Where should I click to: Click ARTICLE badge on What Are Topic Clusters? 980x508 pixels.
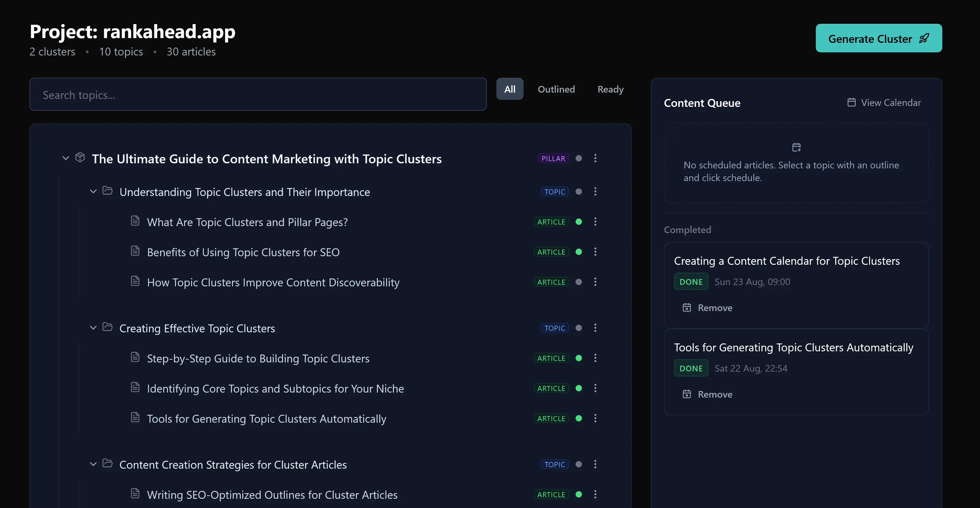(x=551, y=221)
